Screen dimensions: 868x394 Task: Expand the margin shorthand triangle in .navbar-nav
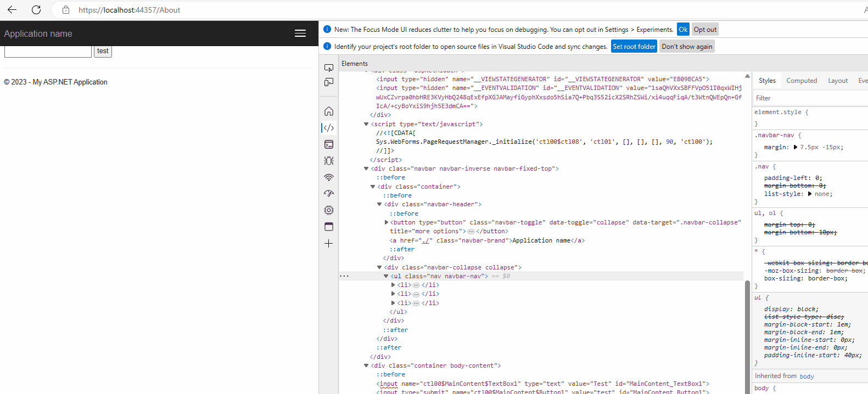click(796, 147)
